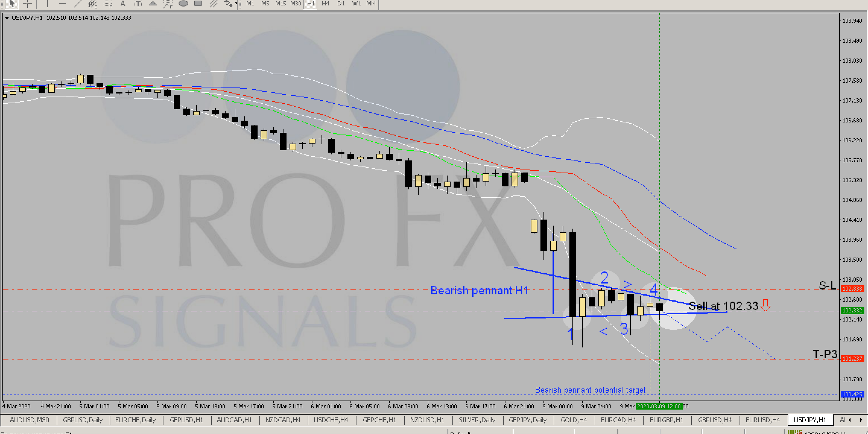The height and width of the screenshot is (434, 868).
Task: Toggle the D1 timeframe button
Action: click(341, 3)
